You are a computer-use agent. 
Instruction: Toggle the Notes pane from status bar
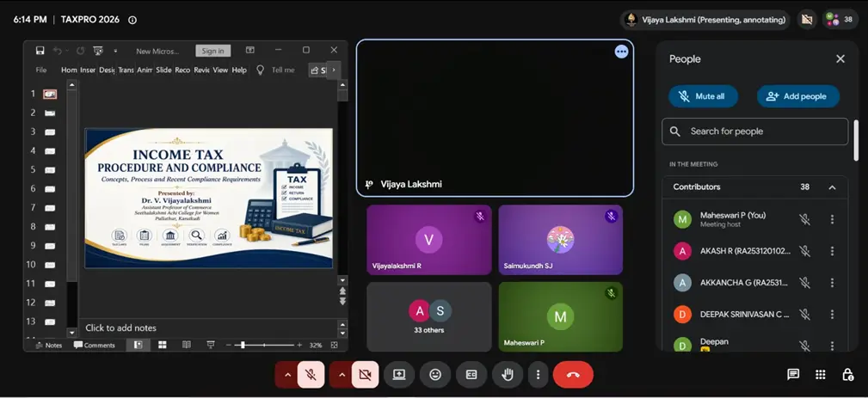coord(49,345)
